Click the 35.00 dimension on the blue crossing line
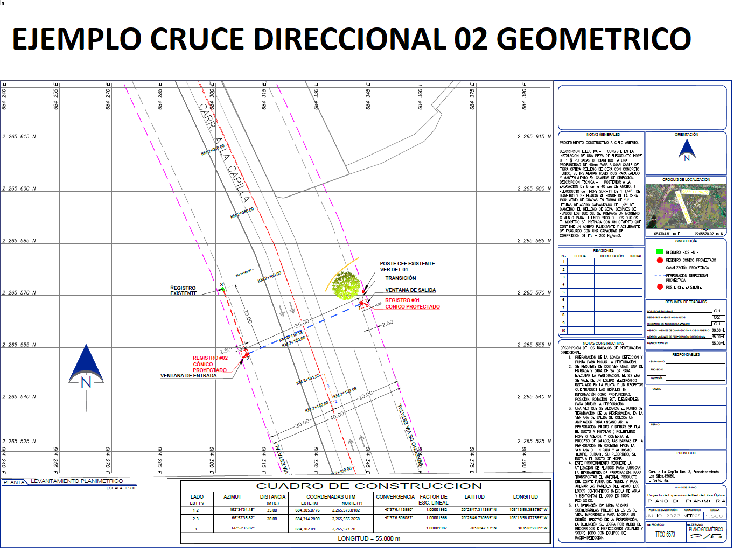Viewport: 741px width, 560px height. coord(302,323)
